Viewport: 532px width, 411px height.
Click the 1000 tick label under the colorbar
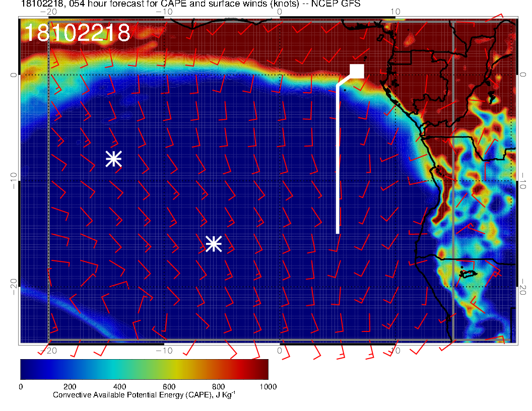tap(268, 386)
